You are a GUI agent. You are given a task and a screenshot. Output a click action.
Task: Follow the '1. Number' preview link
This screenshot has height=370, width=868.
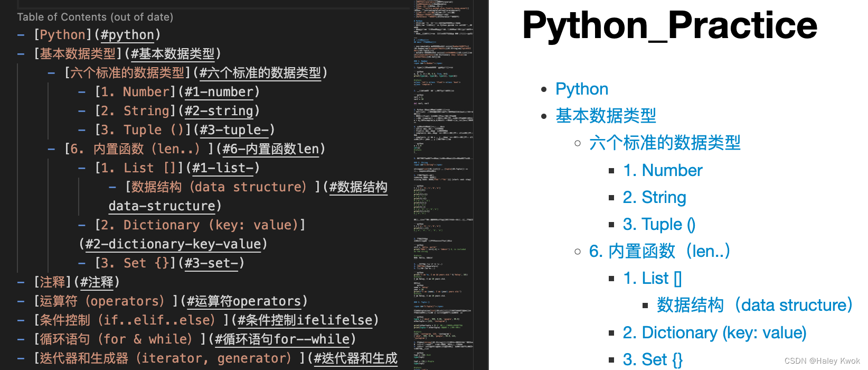(x=663, y=170)
